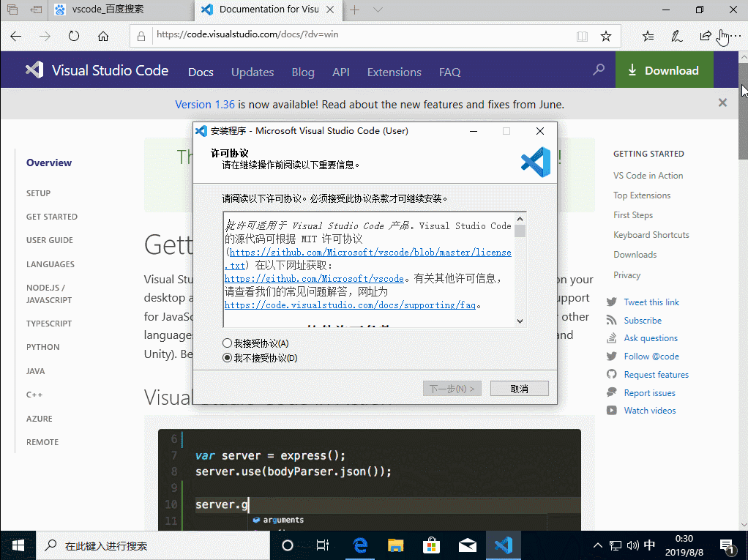Expand GET STARTED sidebar section
The image size is (748, 560).
click(x=51, y=217)
